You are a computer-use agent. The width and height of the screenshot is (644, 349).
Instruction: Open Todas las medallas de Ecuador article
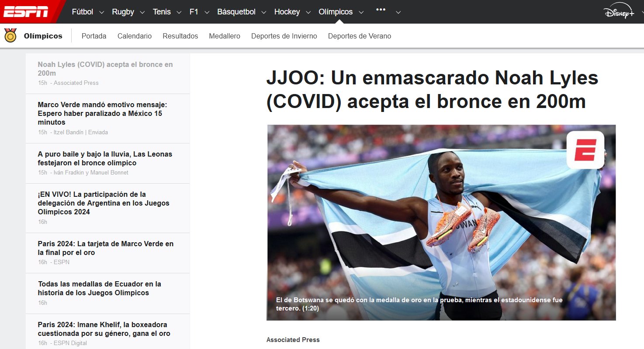pos(100,288)
